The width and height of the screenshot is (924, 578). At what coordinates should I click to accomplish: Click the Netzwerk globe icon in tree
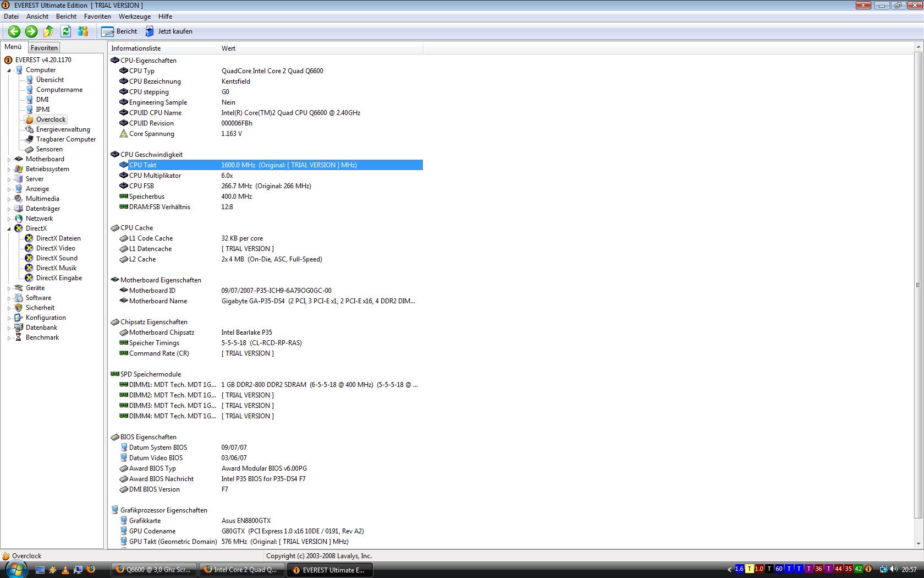pos(19,219)
